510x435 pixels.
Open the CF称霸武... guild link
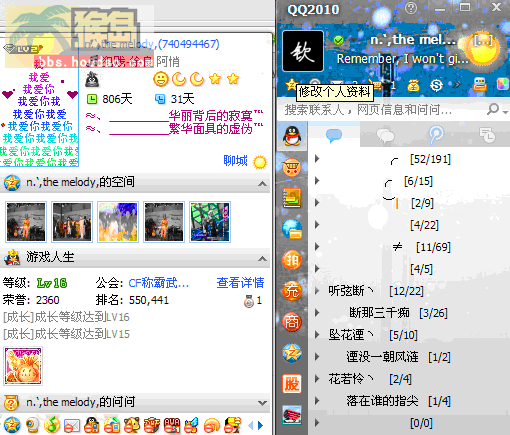[x=159, y=283]
